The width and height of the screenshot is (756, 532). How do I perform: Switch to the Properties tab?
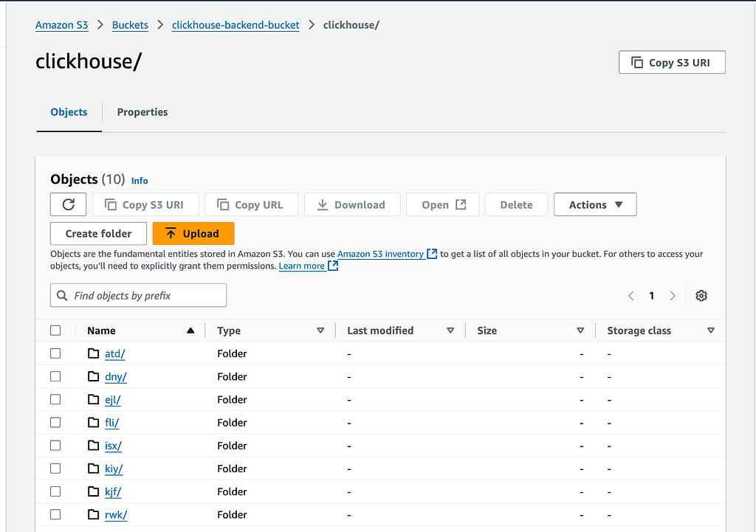coord(142,112)
